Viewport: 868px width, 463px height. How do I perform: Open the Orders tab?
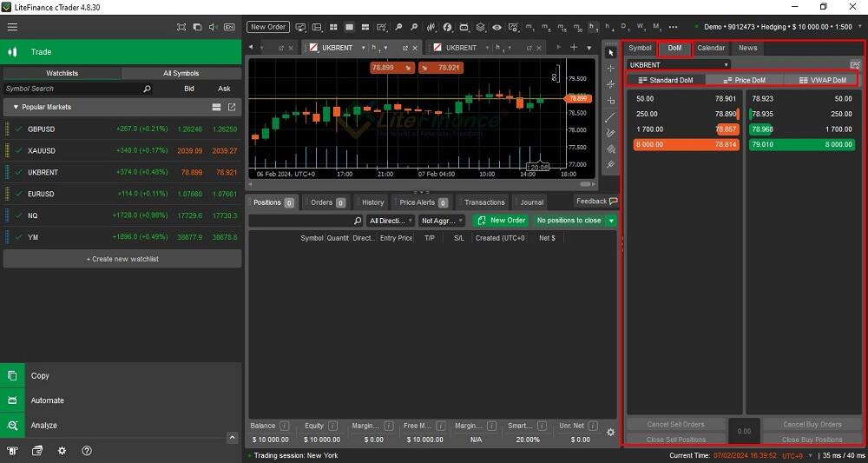point(328,202)
